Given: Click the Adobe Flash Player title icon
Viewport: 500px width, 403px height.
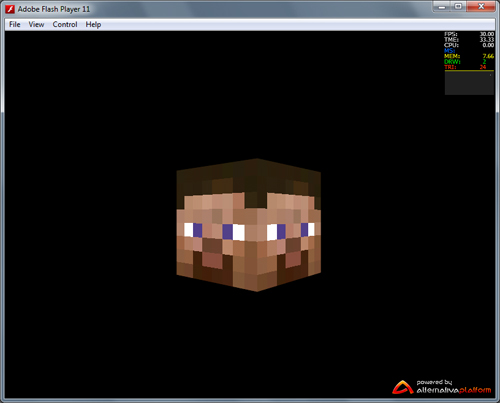Looking at the screenshot, I should coord(10,9).
